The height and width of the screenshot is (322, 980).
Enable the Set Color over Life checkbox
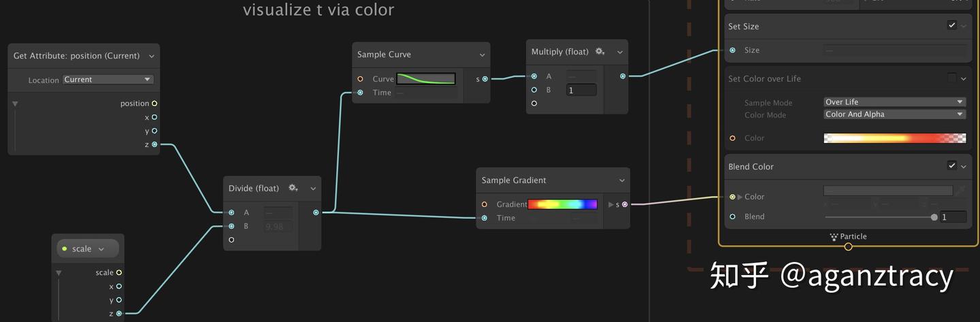(951, 78)
